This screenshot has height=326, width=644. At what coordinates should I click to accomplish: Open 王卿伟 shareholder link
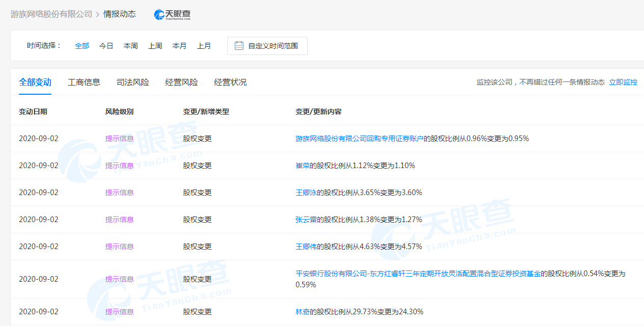point(306,247)
